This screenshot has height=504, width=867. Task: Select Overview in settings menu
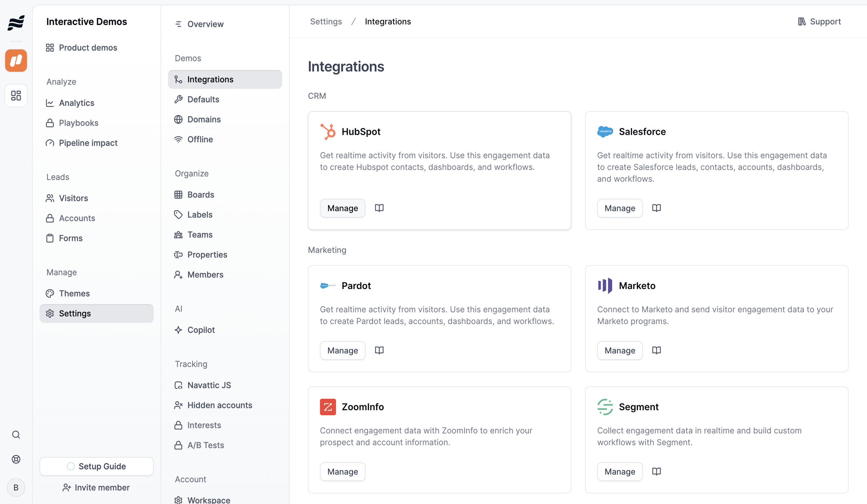tap(225, 24)
